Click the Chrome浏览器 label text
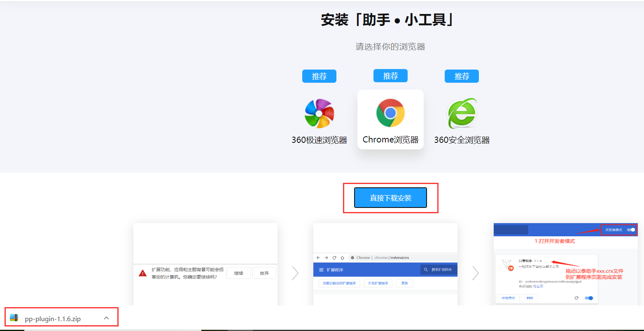 pyautogui.click(x=390, y=140)
